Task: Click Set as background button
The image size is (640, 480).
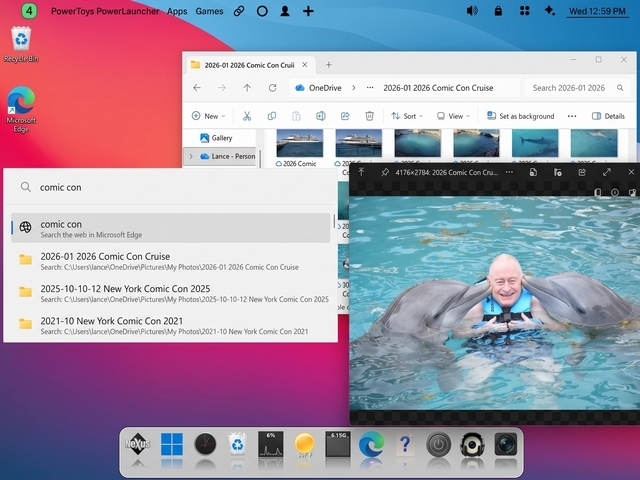Action: point(521,116)
